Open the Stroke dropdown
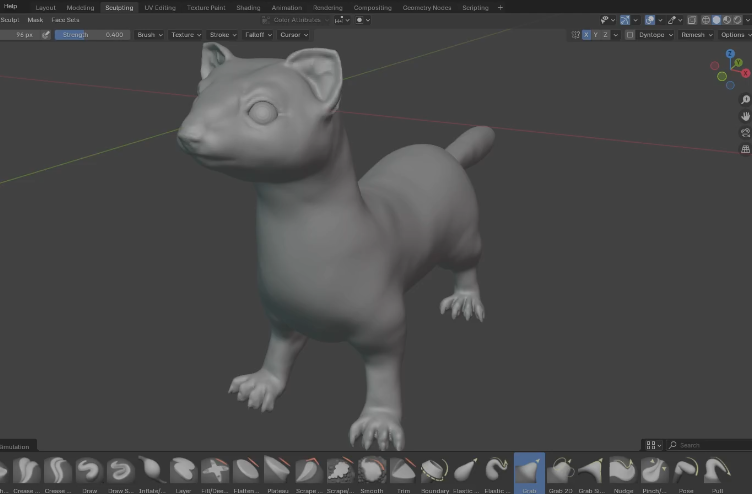The height and width of the screenshot is (494, 752). (221, 35)
